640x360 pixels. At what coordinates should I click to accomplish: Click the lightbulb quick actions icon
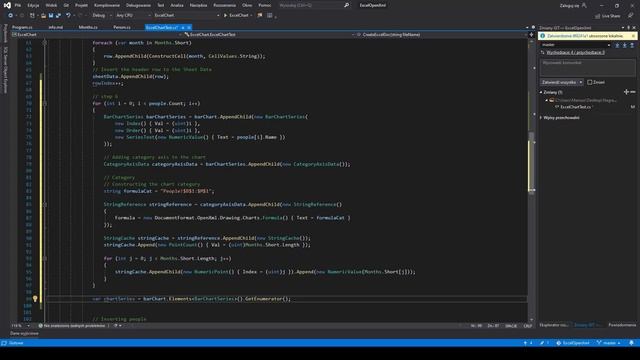(x=35, y=299)
